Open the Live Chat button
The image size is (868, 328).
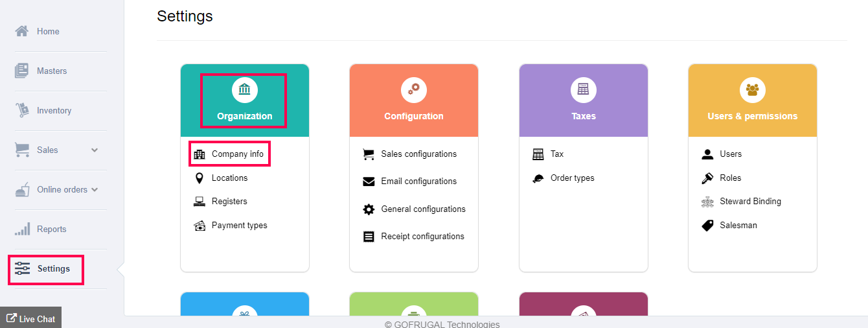(x=31, y=319)
